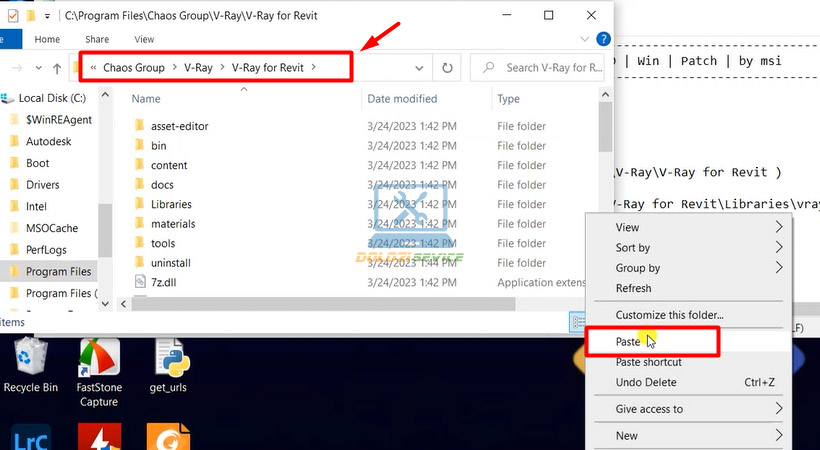The height and width of the screenshot is (450, 820).
Task: Select Undo Delete in context menu
Action: (688, 382)
